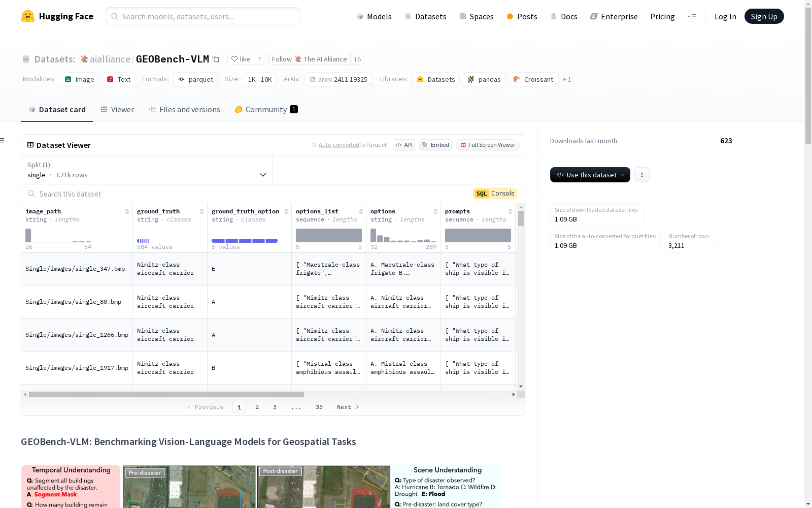Open Enterprise in the navigation
This screenshot has width=812, height=508.
[614, 16]
